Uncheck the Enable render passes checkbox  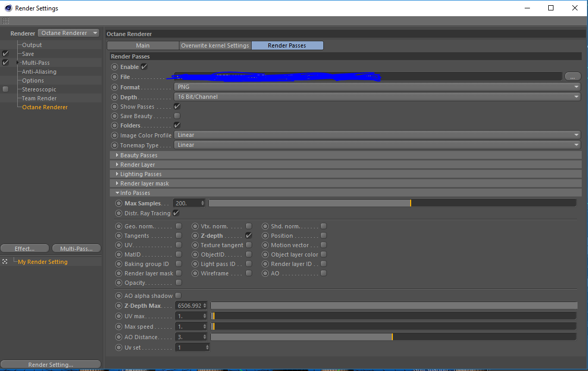tap(144, 67)
